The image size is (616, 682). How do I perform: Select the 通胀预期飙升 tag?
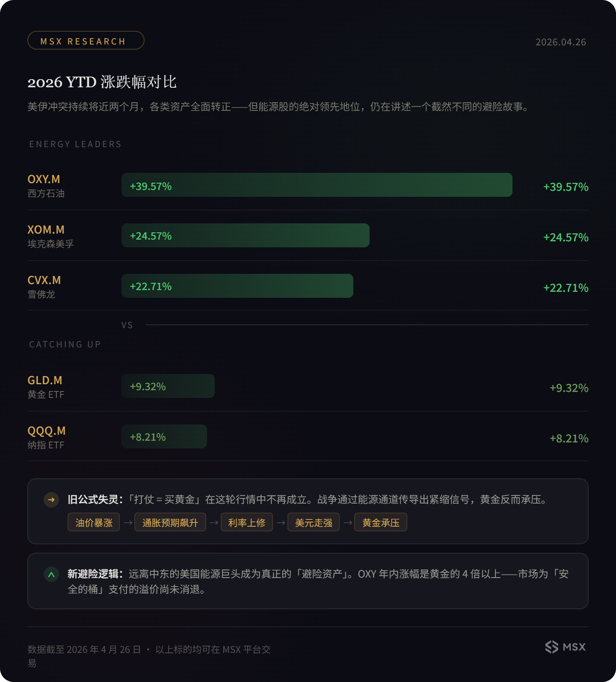(x=170, y=522)
